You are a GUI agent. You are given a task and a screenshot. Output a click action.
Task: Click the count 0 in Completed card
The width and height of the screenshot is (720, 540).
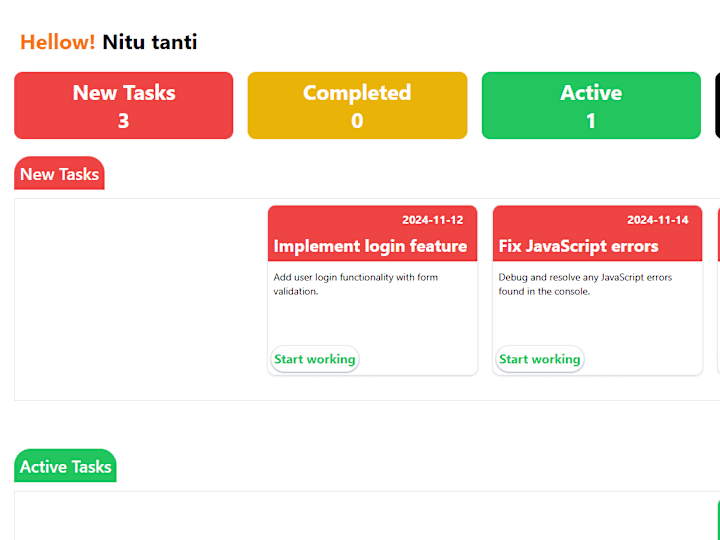357,121
